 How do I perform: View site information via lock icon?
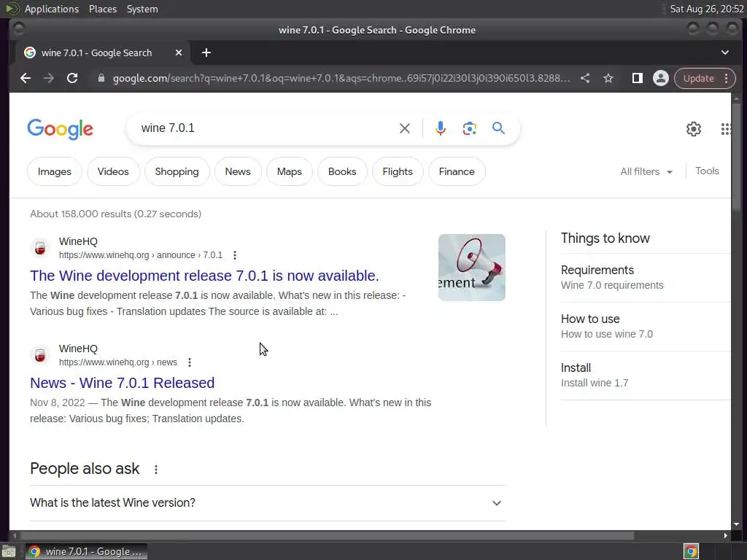tap(101, 78)
